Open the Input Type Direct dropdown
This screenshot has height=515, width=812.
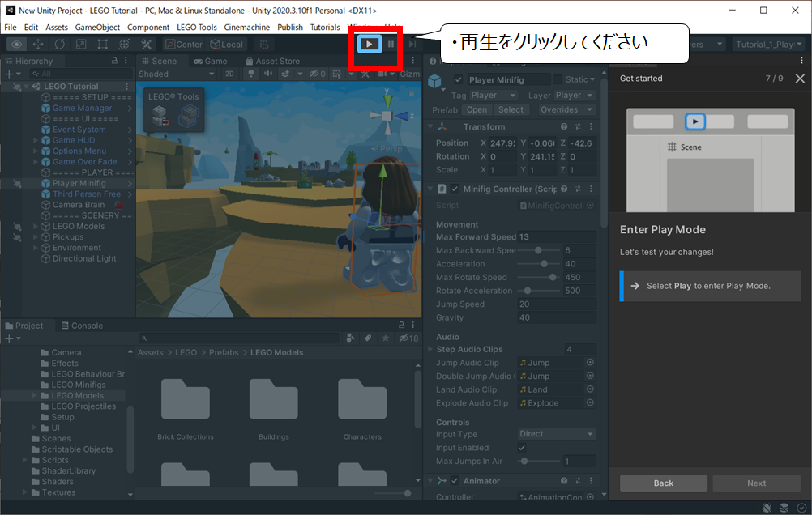(557, 434)
